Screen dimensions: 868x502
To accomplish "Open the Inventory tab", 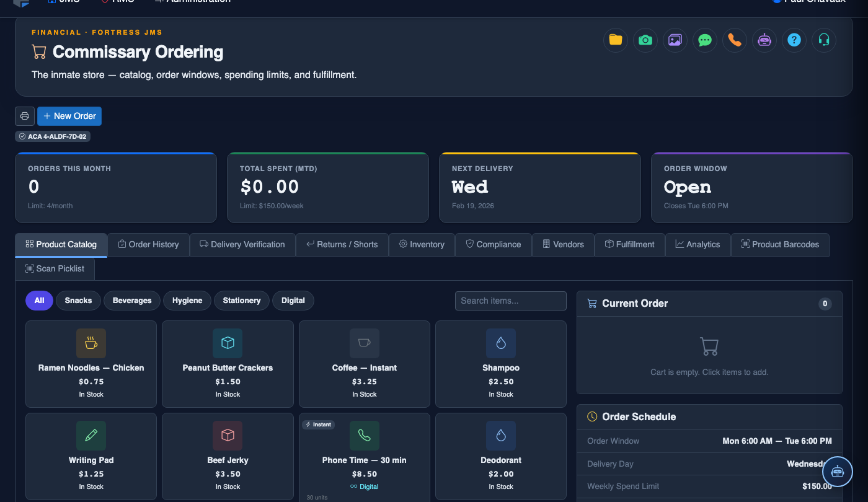I will (422, 244).
